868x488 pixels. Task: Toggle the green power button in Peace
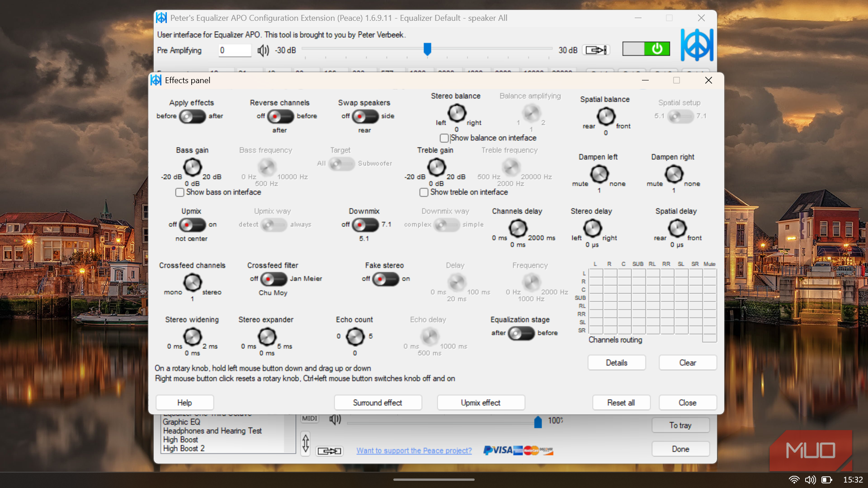[646, 49]
